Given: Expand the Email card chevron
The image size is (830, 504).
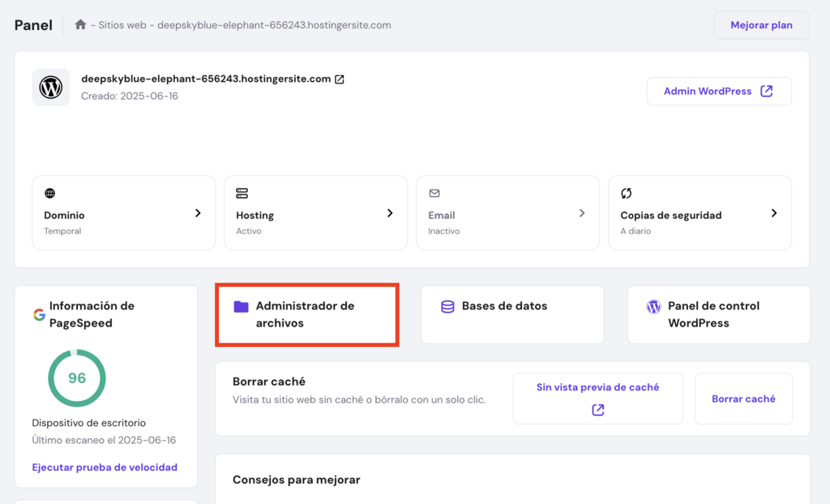Looking at the screenshot, I should point(581,213).
